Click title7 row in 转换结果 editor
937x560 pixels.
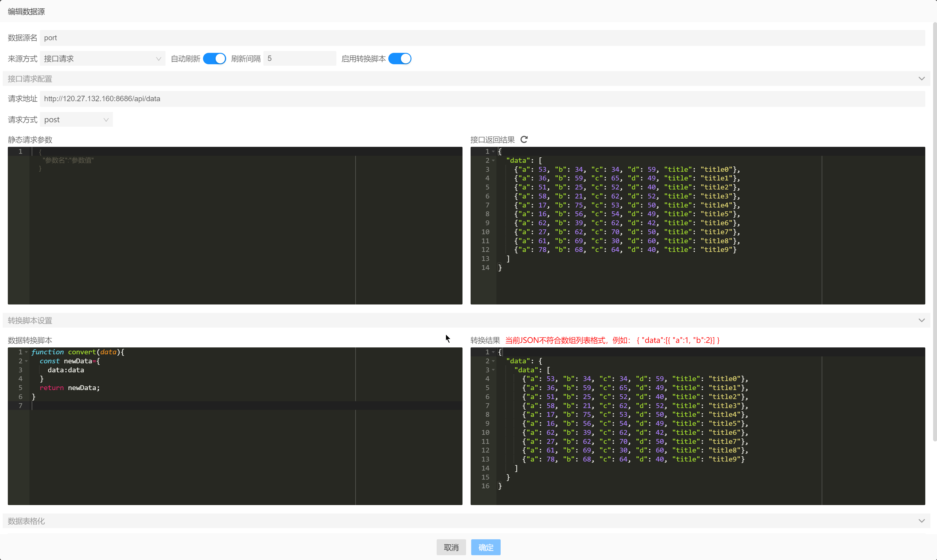pos(635,441)
